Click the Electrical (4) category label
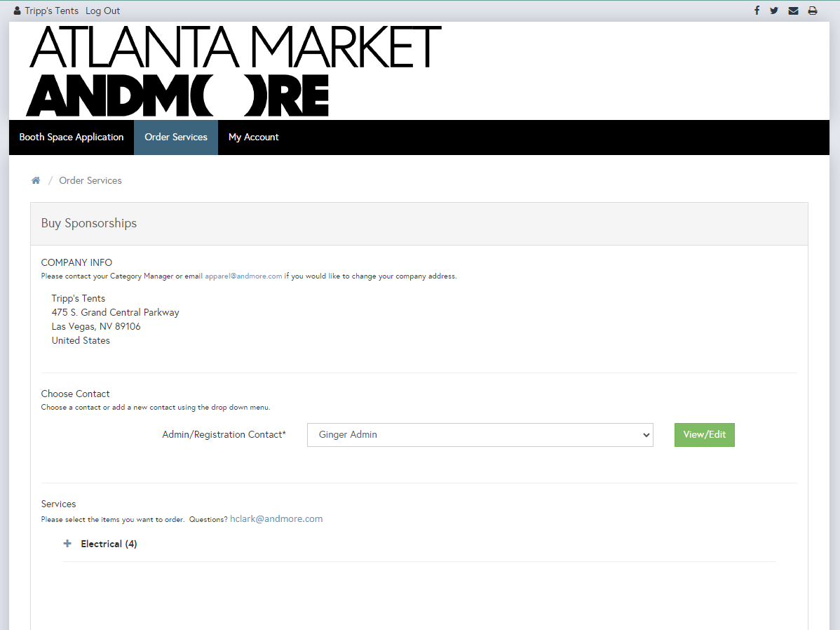Image resolution: width=840 pixels, height=630 pixels. pyautogui.click(x=109, y=544)
